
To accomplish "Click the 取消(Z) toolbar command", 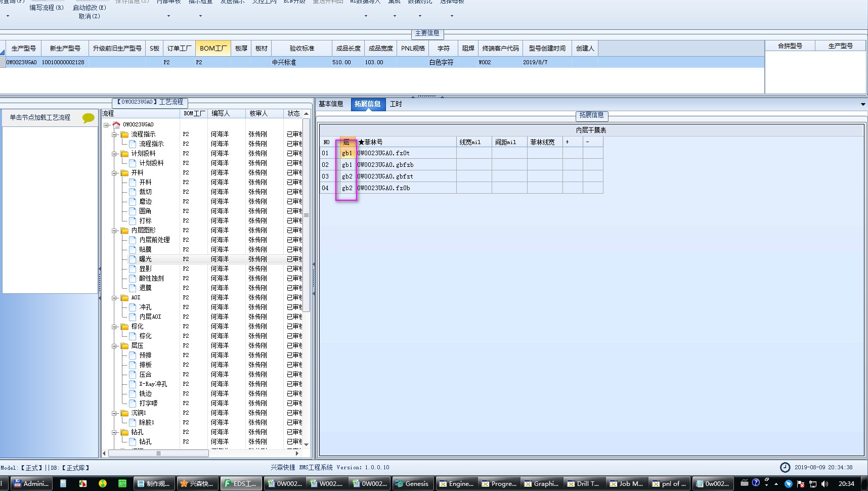I will click(90, 16).
